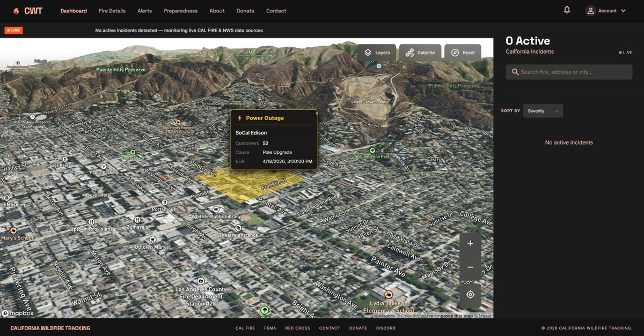This screenshot has height=336, width=644.
Task: Toggle the Satellite map view
Action: [x=420, y=53]
